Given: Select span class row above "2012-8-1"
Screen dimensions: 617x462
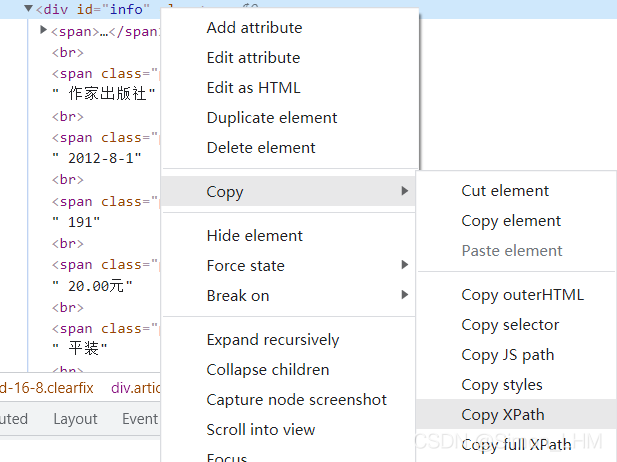Looking at the screenshot, I should pyautogui.click(x=105, y=138).
